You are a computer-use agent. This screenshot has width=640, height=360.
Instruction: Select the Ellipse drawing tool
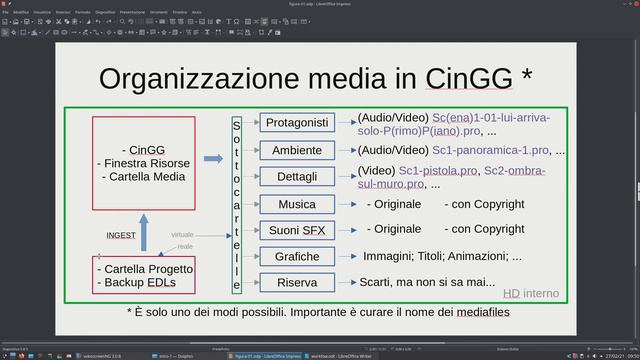click(64, 32)
